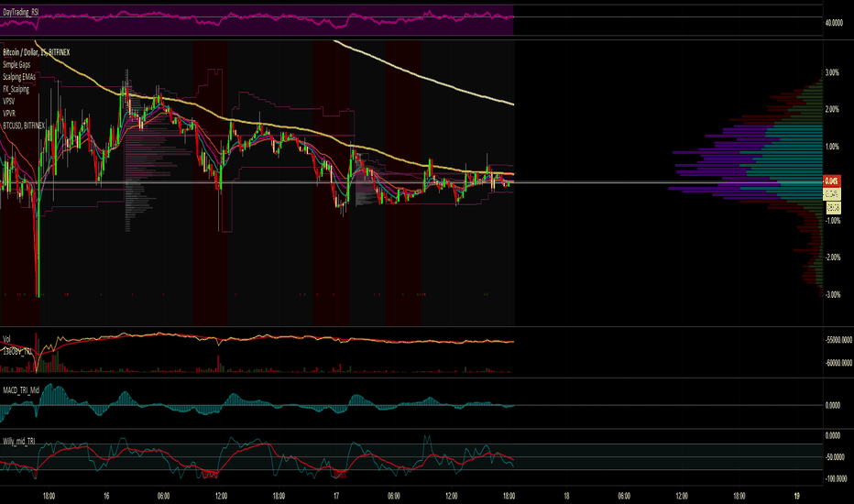
Task: Click the date 17 on time axis
Action: click(336, 496)
